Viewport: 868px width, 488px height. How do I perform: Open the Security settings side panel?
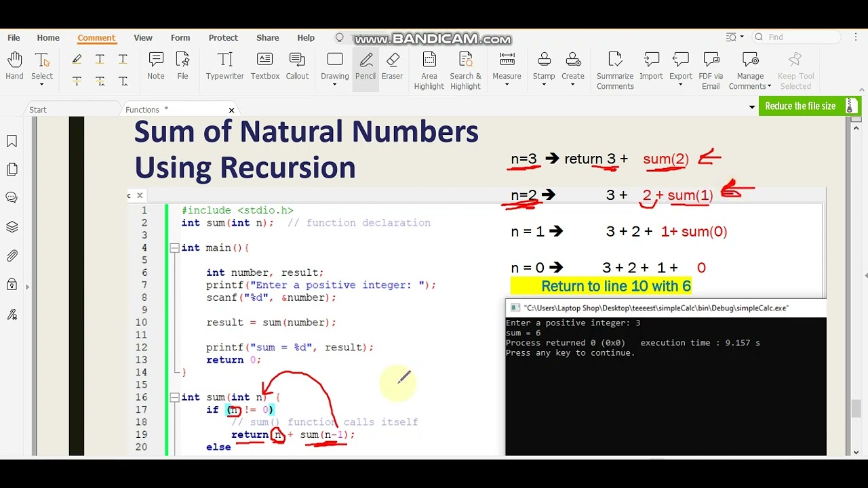point(12,285)
